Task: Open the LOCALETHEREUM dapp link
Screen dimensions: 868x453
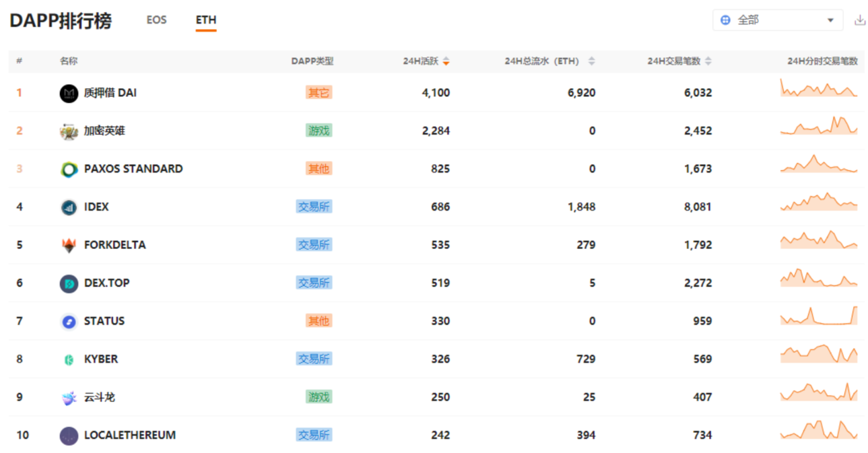Action: click(130, 435)
